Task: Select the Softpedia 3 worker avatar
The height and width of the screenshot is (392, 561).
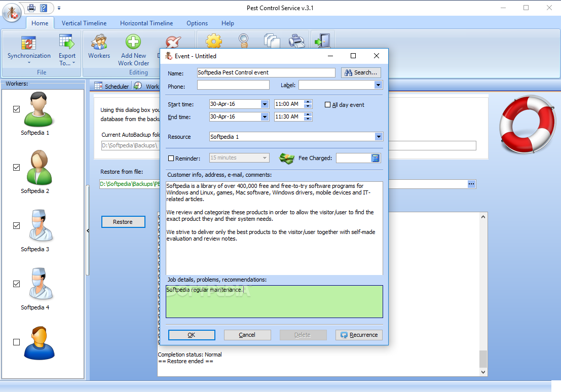Action: click(x=41, y=225)
